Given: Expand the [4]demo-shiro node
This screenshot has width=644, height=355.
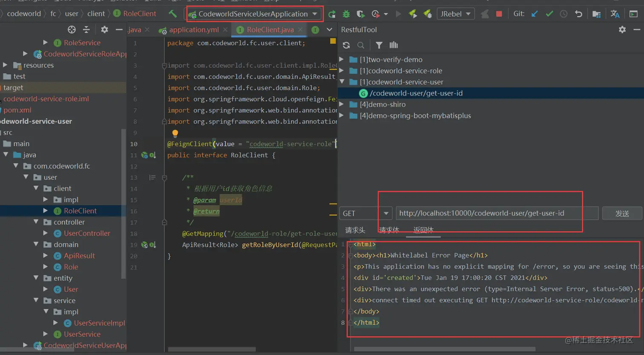Looking at the screenshot, I should click(341, 104).
